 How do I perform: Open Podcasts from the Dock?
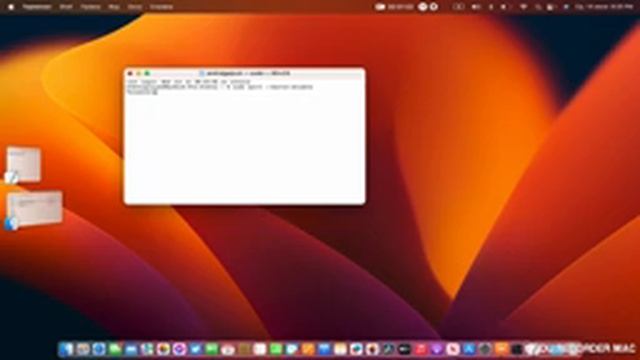tap(436, 349)
